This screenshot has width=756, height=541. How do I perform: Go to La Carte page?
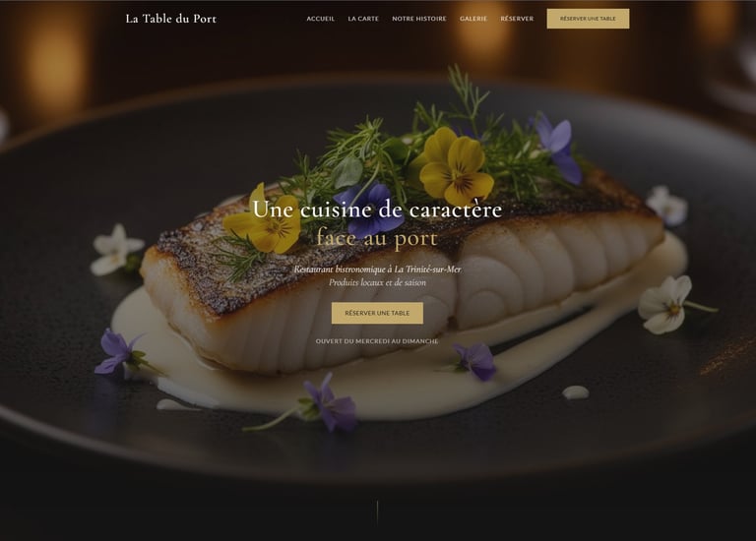click(x=363, y=19)
